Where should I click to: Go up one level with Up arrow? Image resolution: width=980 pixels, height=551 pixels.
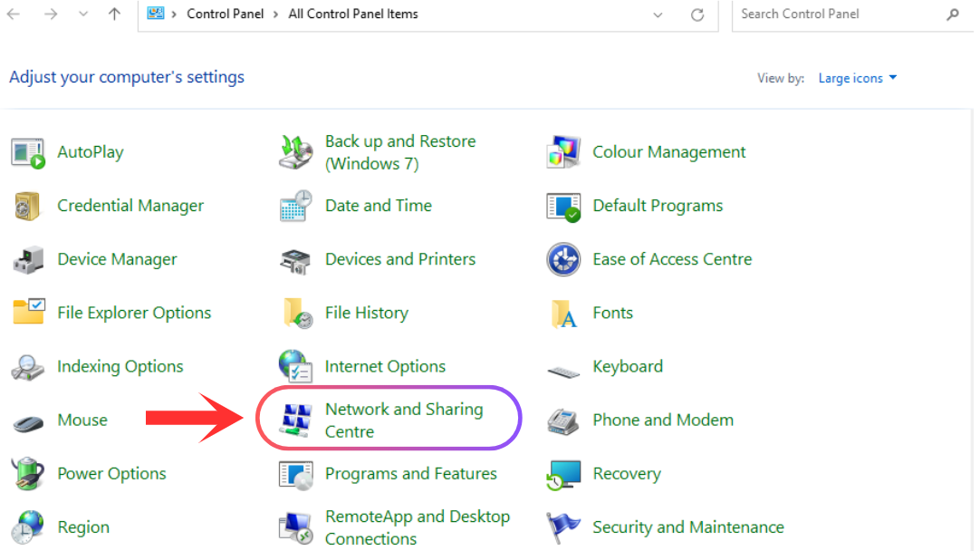tap(114, 14)
